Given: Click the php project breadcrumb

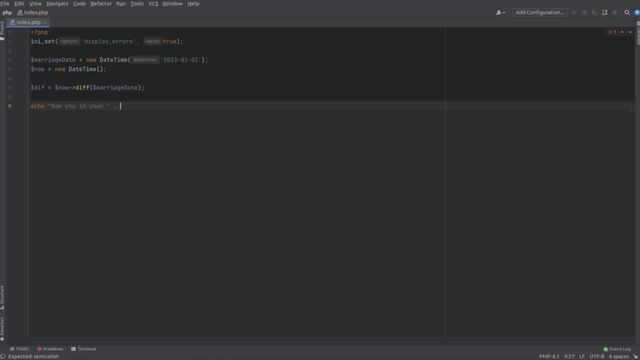Looking at the screenshot, I should [x=7, y=13].
